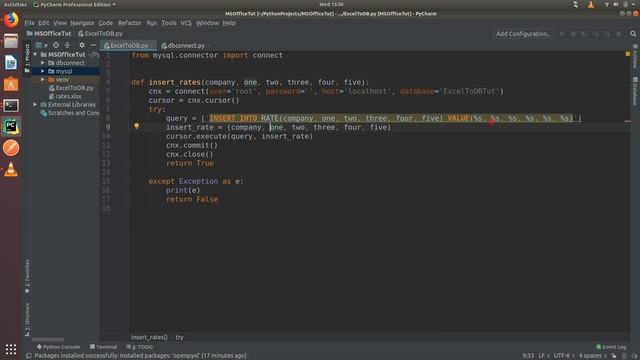
Task: Select rates.xlsx in project tree
Action: click(65, 96)
